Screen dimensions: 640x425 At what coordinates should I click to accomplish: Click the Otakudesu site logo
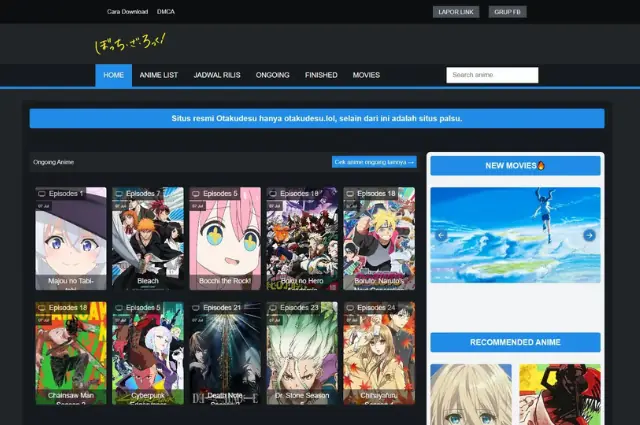130,43
